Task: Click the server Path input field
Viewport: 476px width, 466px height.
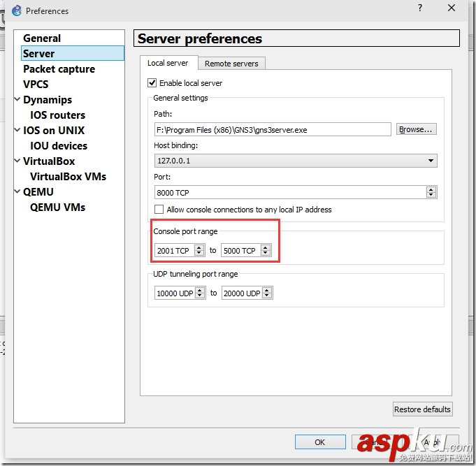Action: tap(273, 130)
